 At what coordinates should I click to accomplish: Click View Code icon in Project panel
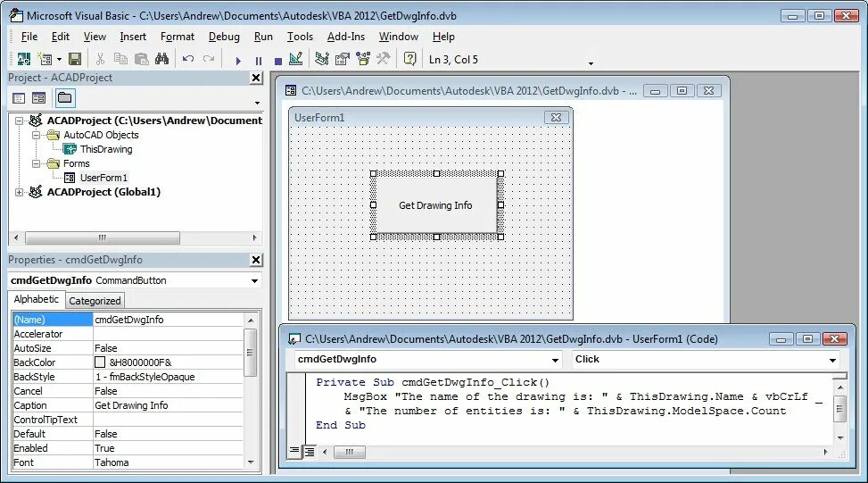click(x=19, y=98)
